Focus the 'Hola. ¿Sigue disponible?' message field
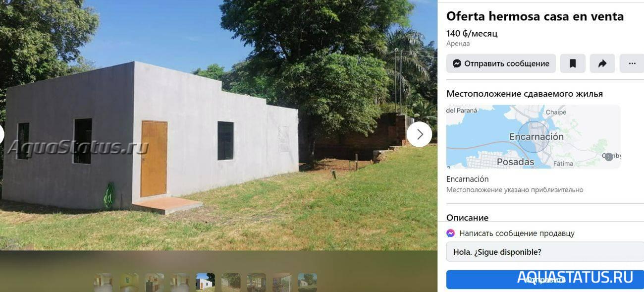The image size is (644, 292). click(545, 252)
